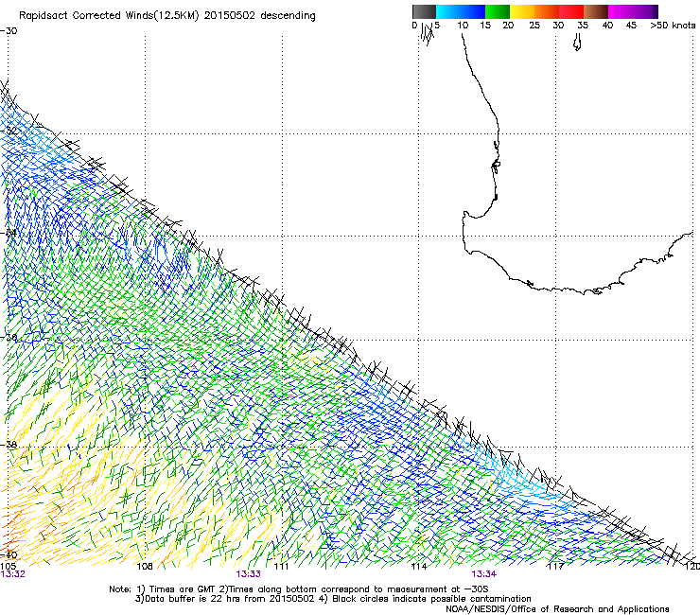Click the '13:32' purple time label
700x615 pixels.
click(x=12, y=574)
